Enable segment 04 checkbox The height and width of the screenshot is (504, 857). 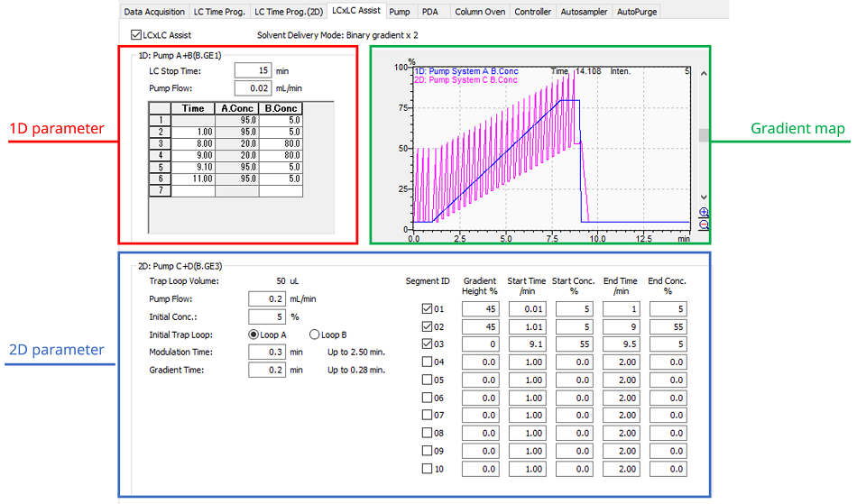coord(427,362)
